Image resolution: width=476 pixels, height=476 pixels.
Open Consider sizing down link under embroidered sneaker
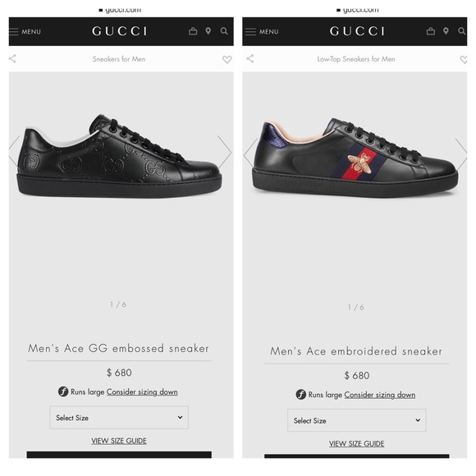point(379,395)
